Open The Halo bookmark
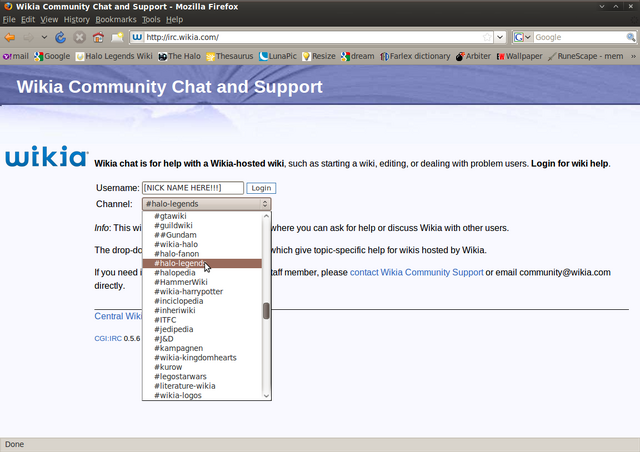Viewport: 640px width, 452px height. 180,56
